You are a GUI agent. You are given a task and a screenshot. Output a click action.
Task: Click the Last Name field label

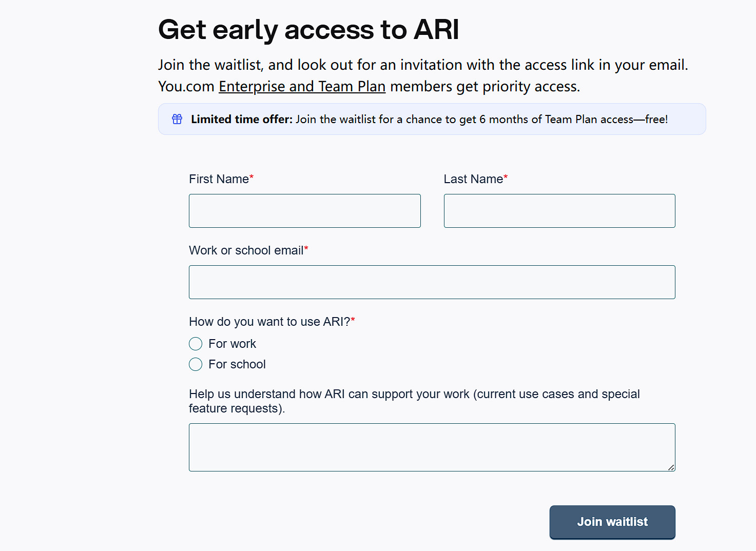click(474, 179)
